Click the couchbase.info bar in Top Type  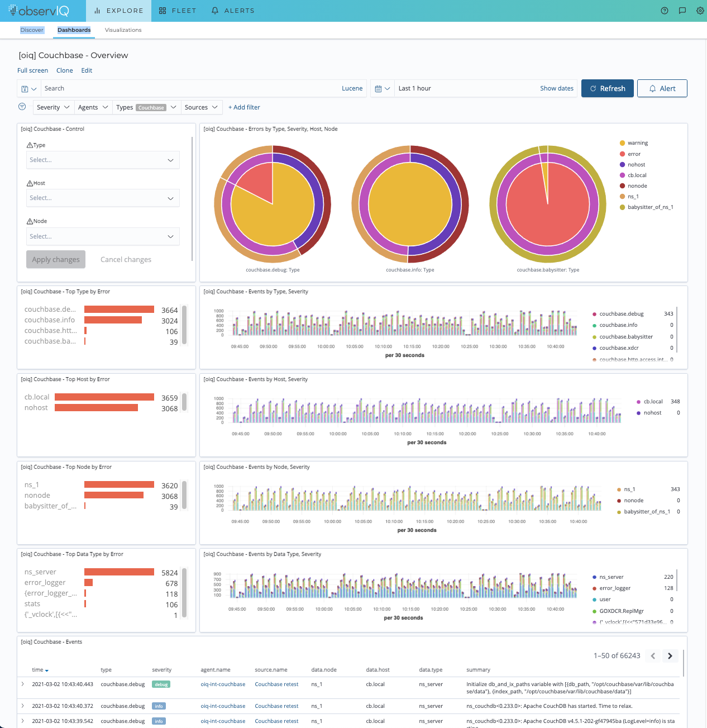point(113,320)
